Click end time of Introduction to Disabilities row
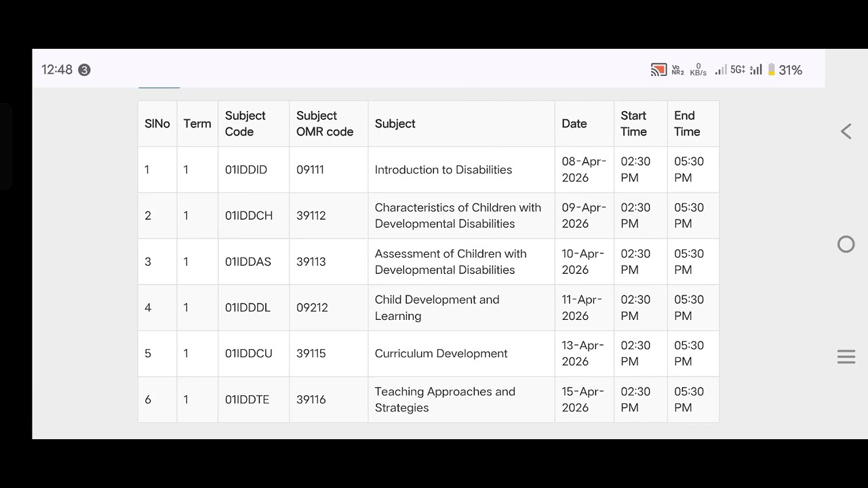The width and height of the screenshot is (868, 488). (x=689, y=170)
